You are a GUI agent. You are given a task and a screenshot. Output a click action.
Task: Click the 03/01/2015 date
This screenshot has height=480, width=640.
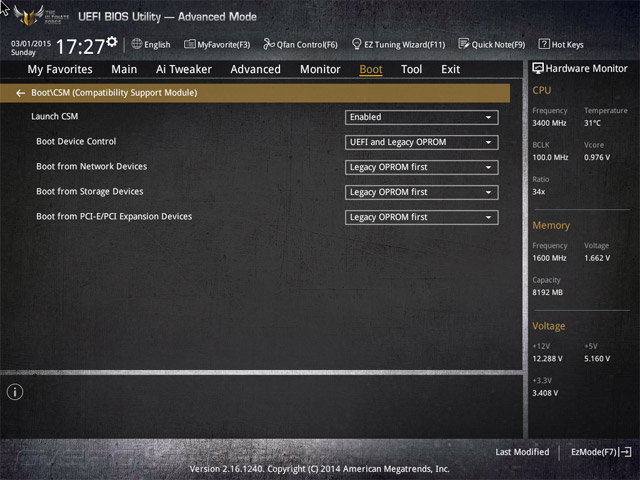point(31,43)
